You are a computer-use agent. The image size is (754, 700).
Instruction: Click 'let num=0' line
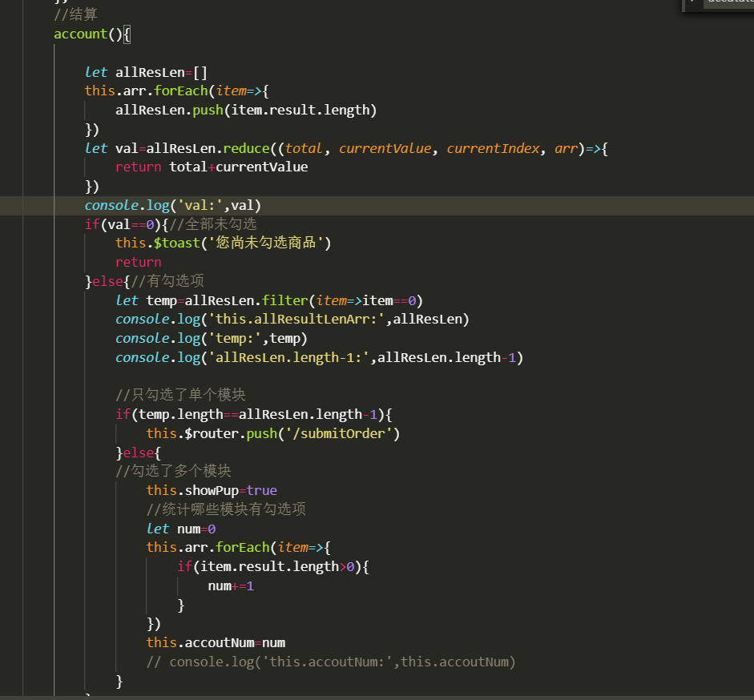[181, 529]
